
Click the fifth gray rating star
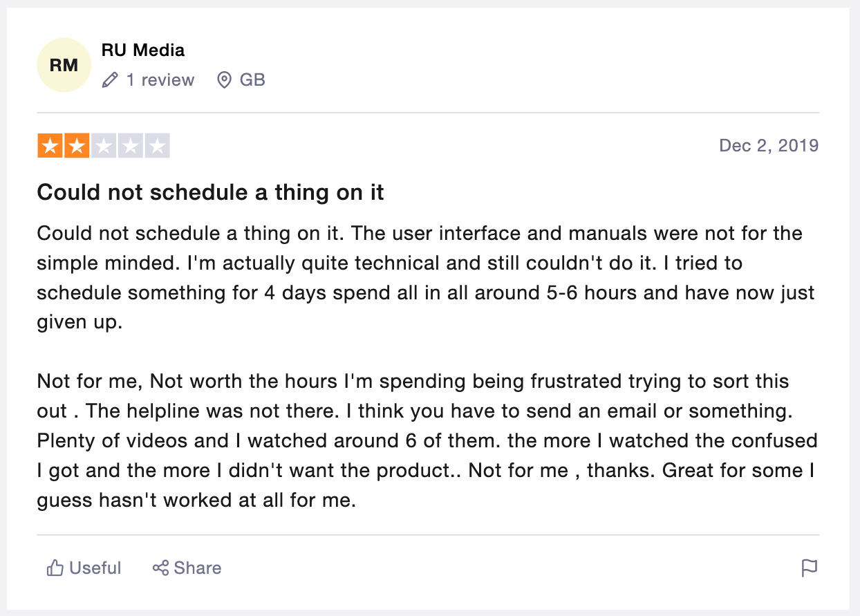pos(158,146)
